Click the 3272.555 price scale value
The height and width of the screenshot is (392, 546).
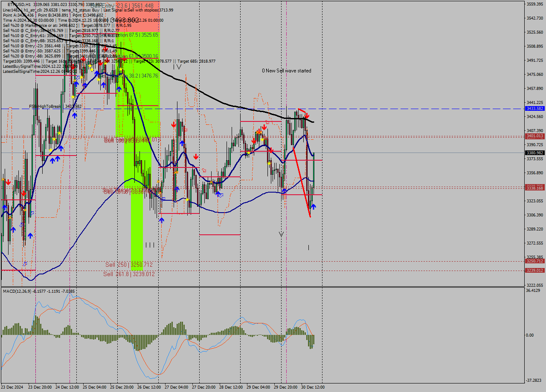[x=535, y=243]
